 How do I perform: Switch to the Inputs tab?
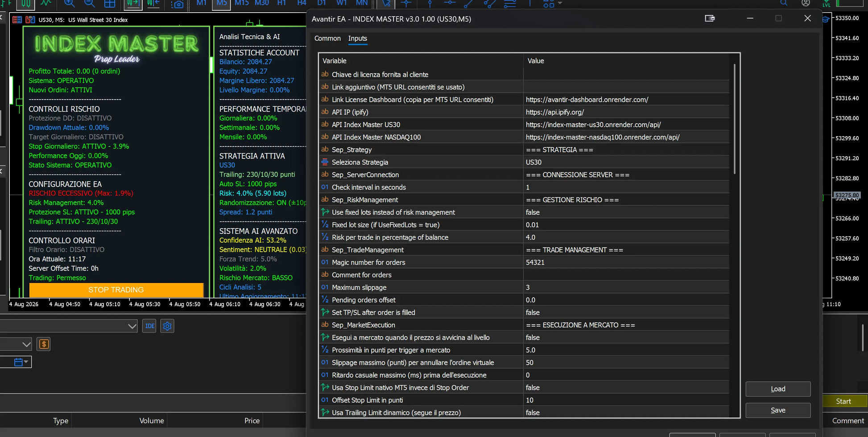(x=358, y=38)
